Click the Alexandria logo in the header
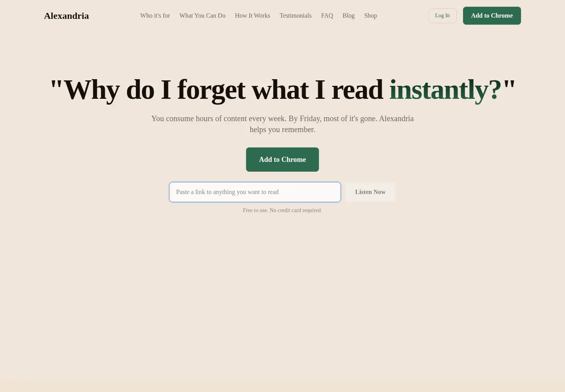The height and width of the screenshot is (392, 565). 66,16
